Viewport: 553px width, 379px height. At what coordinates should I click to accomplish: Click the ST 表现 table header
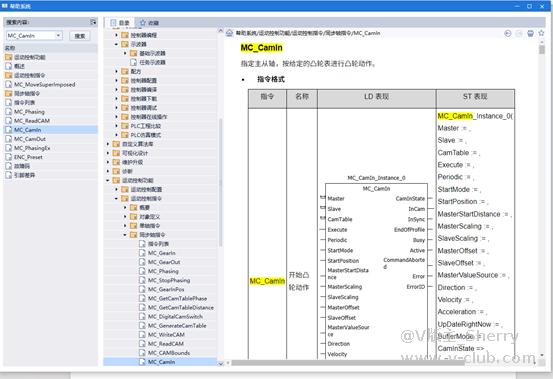click(x=475, y=97)
